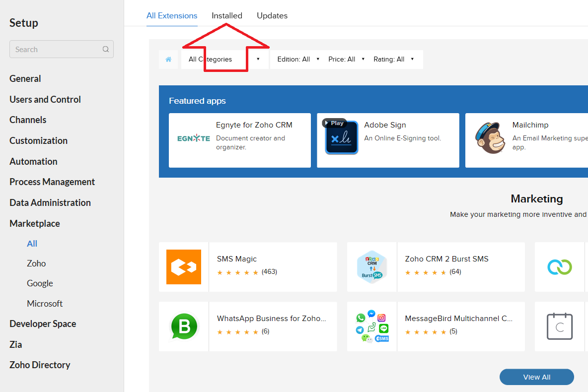588x392 pixels.
Task: Open WhatsApp Business for Zoho title
Action: (272, 319)
